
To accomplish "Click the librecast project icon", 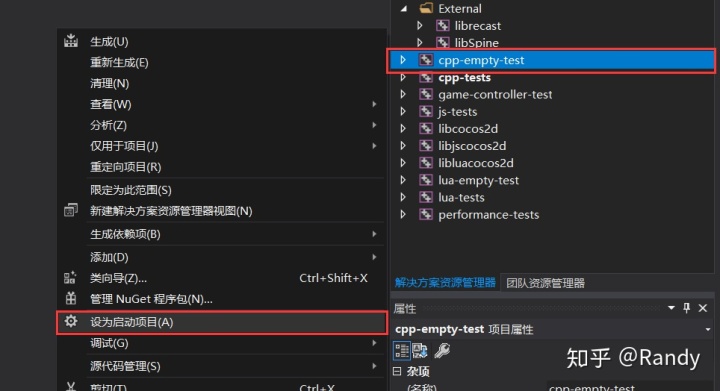I will pyautogui.click(x=443, y=26).
